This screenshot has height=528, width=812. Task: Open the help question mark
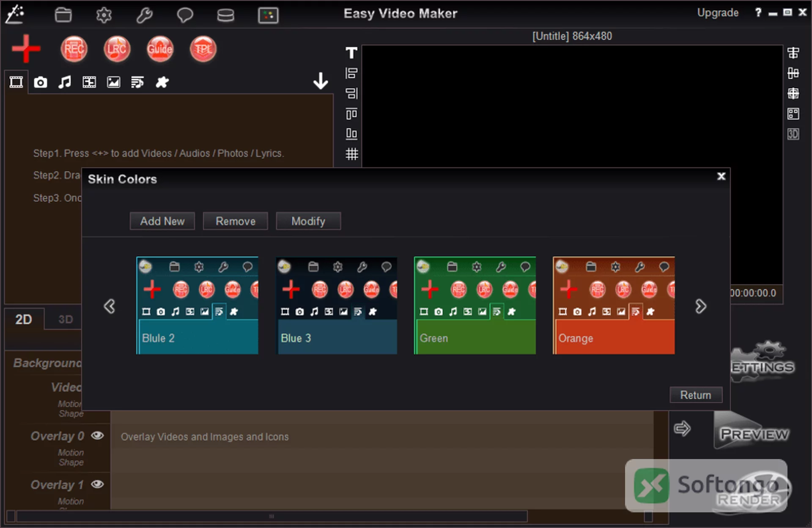(758, 12)
